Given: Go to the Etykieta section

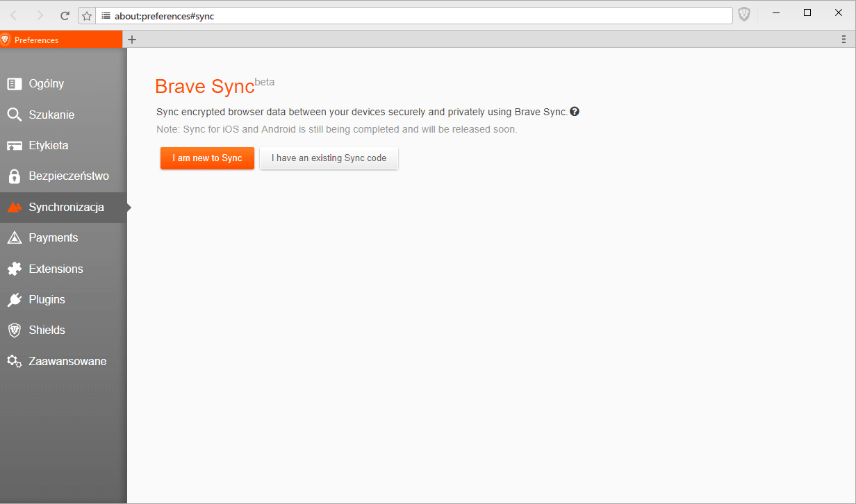Looking at the screenshot, I should (63, 146).
